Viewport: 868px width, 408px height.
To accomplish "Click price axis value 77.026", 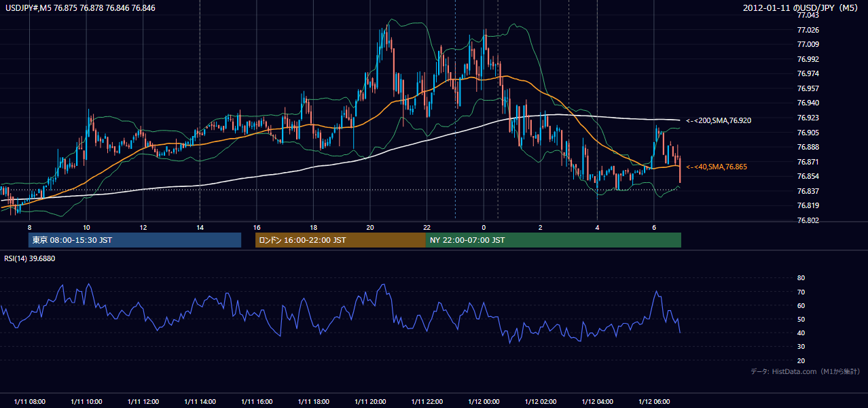I will pos(807,30).
